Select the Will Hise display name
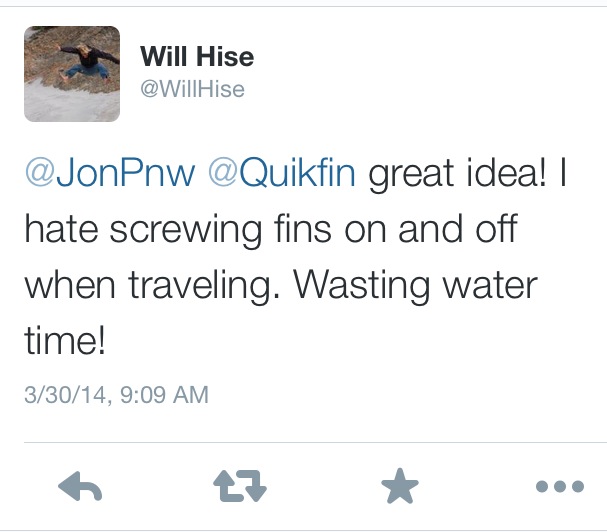Screen dimensions: 607x532 pos(197,57)
